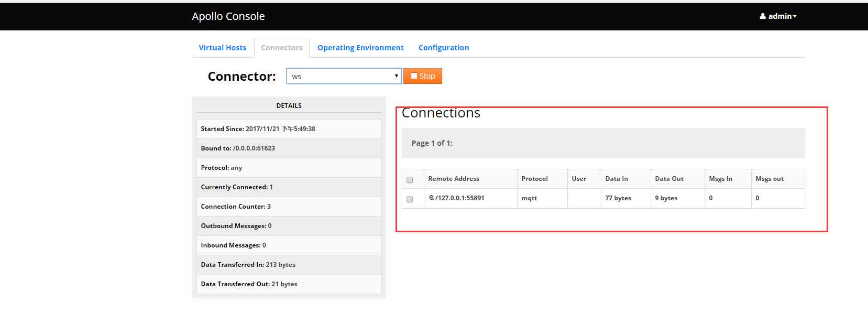Click the Started Since detail row
Viewport: 868px width, 313px height.
289,129
